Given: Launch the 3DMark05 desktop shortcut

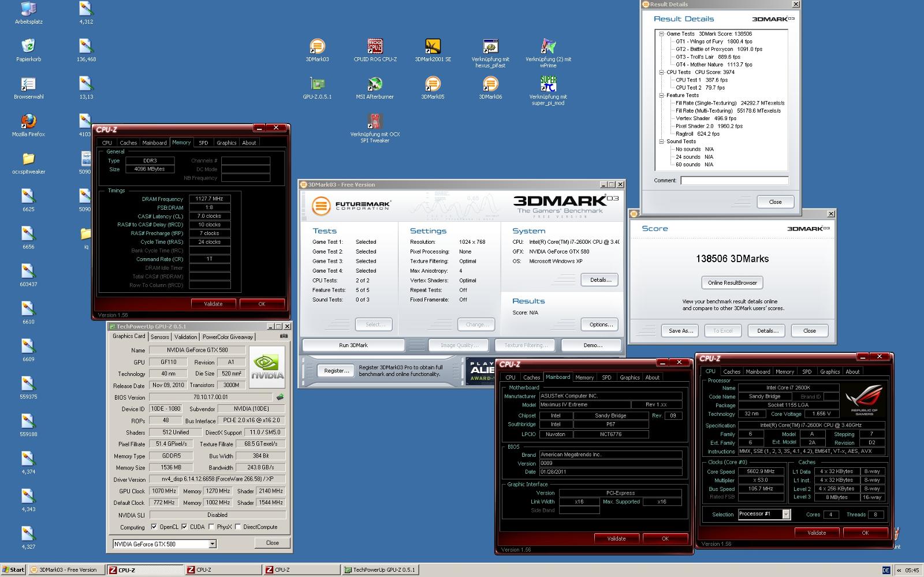Looking at the screenshot, I should 433,84.
